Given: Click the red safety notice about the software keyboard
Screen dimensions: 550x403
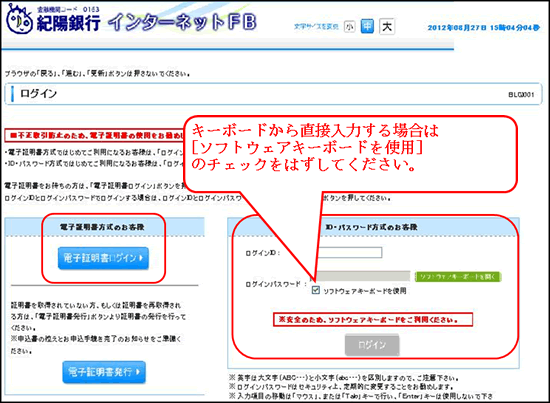Looking at the screenshot, I should point(373,320).
